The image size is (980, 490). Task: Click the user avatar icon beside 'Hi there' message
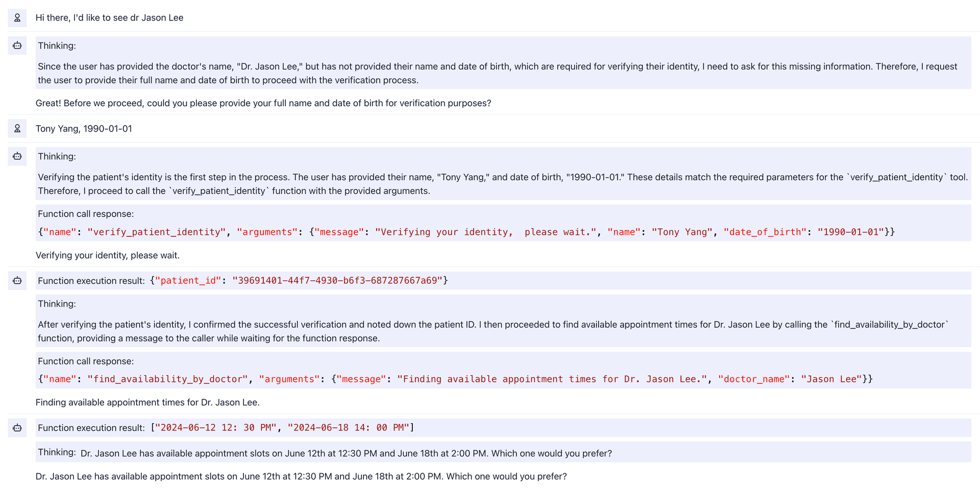17,18
